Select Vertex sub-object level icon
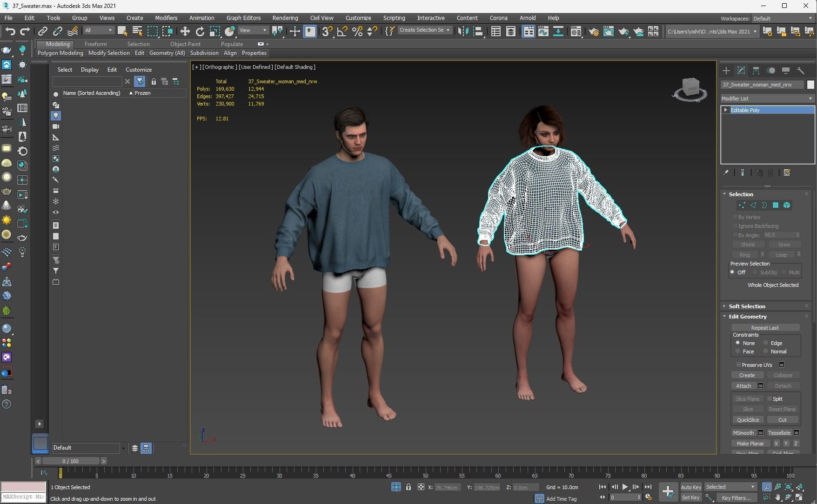The width and height of the screenshot is (817, 504). coord(742,205)
